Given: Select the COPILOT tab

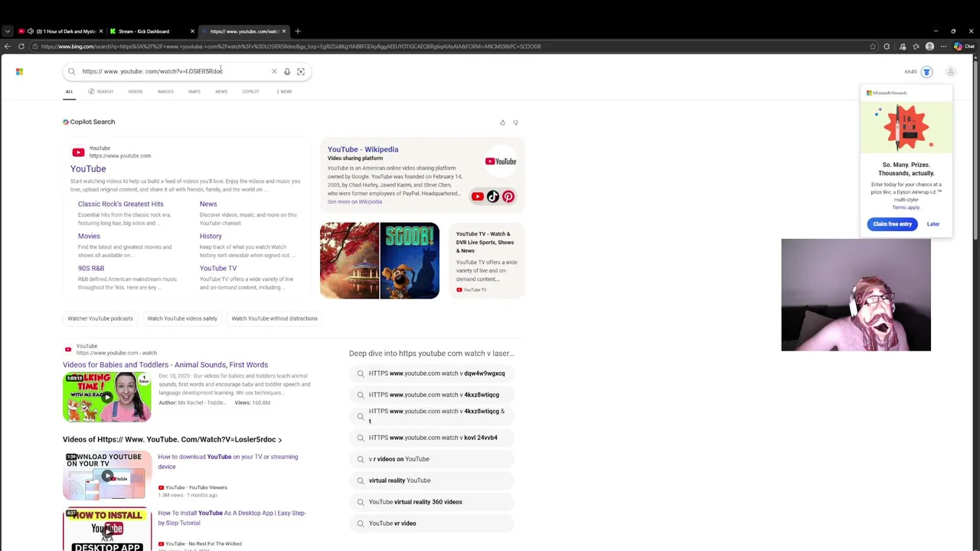Looking at the screenshot, I should (x=250, y=92).
